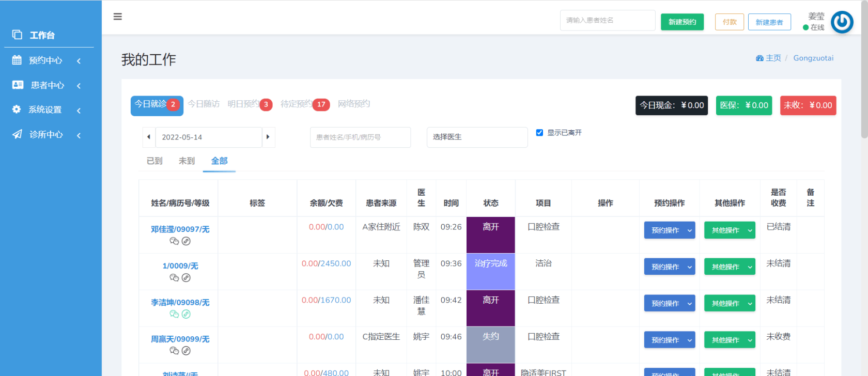Open the power profile icon near 姜莹
Viewport: 868px width, 376px height.
coord(842,22)
